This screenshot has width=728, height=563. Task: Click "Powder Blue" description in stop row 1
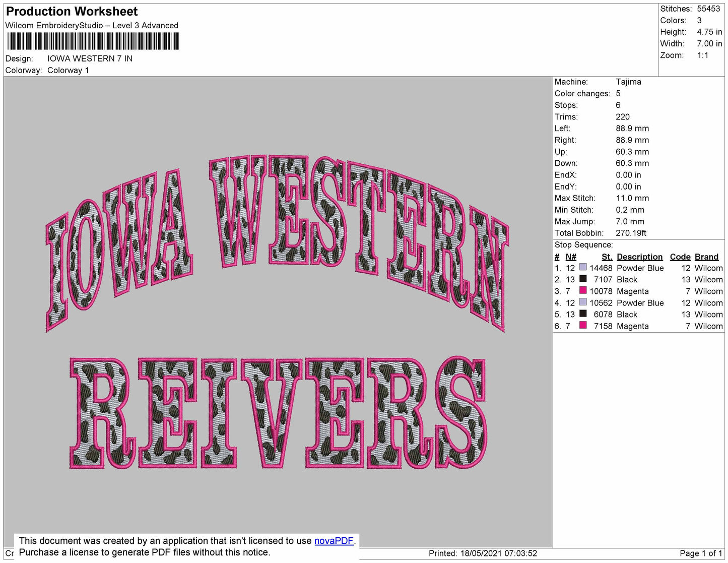[x=640, y=268]
